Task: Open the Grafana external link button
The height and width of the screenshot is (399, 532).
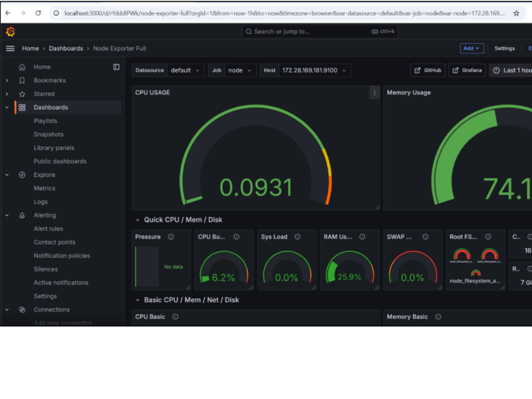Action: (x=467, y=70)
